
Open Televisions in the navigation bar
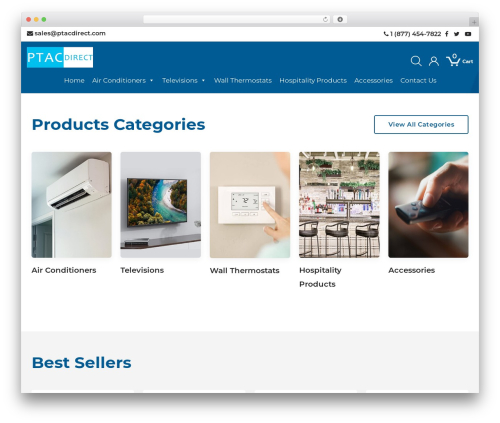tap(180, 80)
